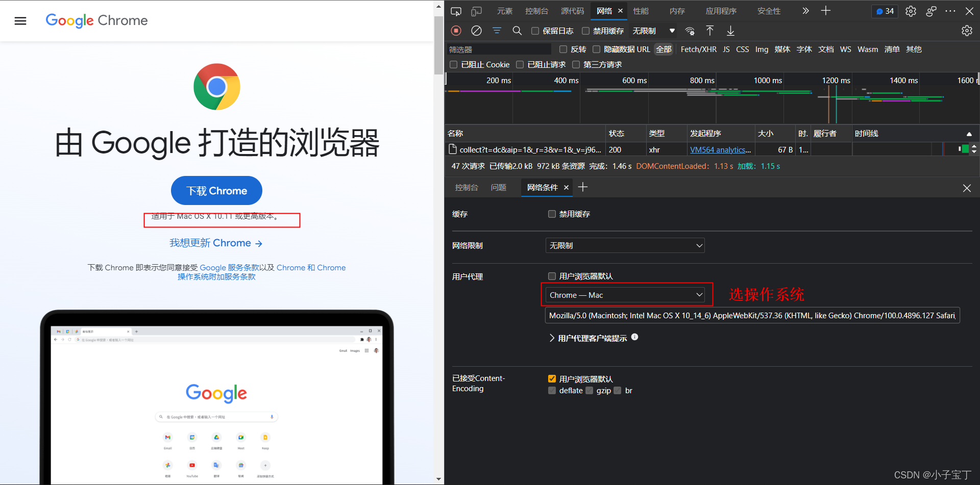The height and width of the screenshot is (485, 980).
Task: Open DevTools settings gear in top bar
Action: [911, 11]
